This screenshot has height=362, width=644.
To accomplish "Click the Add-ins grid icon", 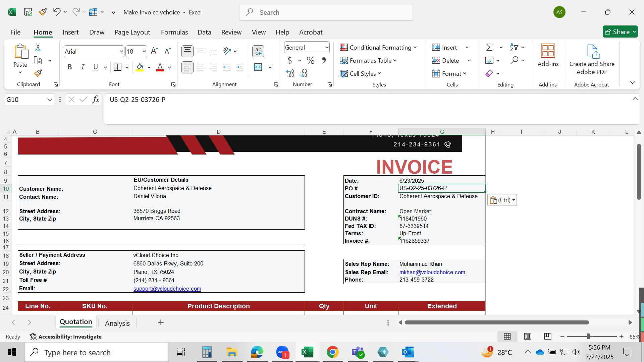I will pyautogui.click(x=548, y=51).
